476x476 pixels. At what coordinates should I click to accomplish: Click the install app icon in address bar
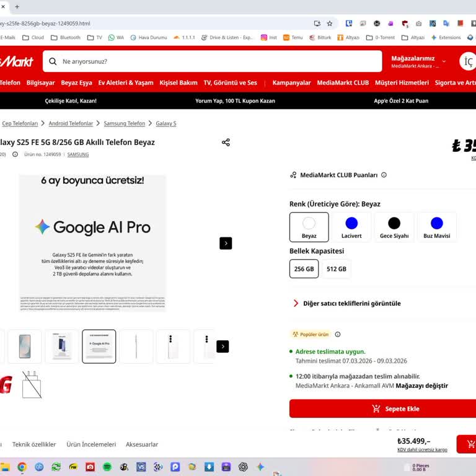coord(317,24)
